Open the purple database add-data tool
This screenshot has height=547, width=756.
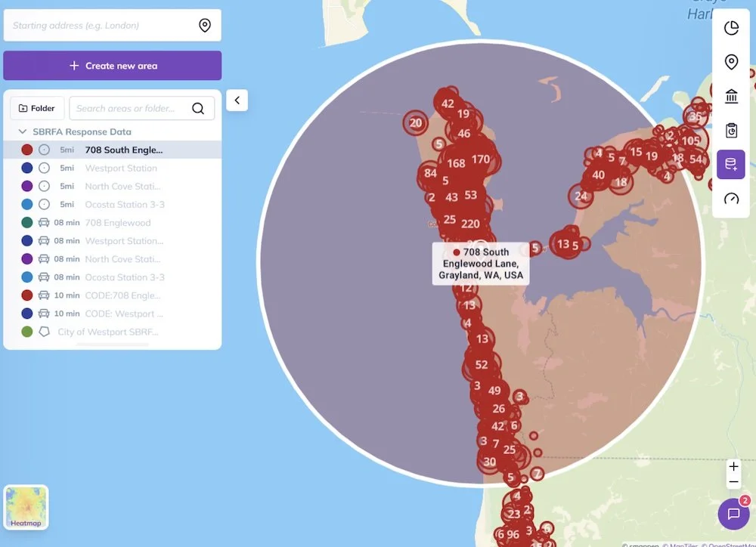(x=731, y=165)
